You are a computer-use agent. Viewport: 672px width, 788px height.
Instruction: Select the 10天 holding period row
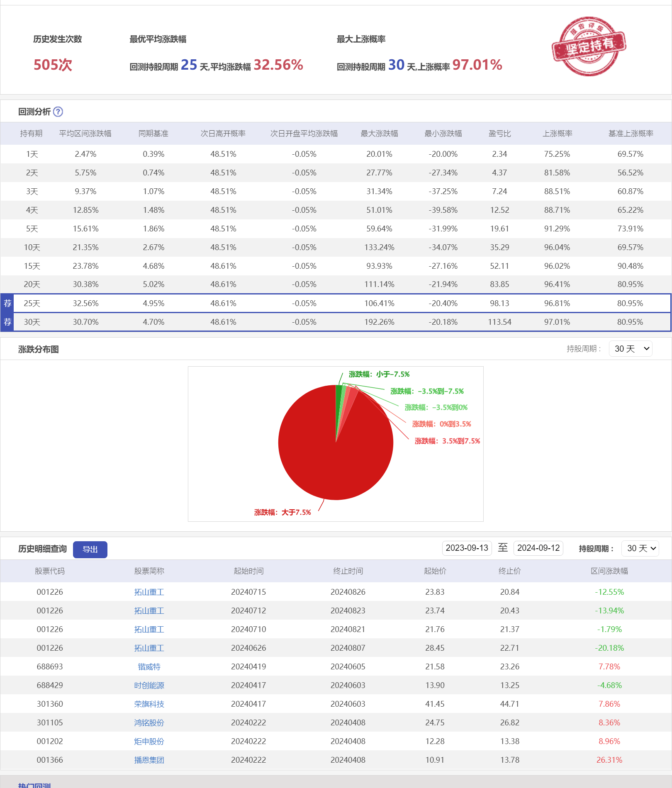[x=32, y=248]
